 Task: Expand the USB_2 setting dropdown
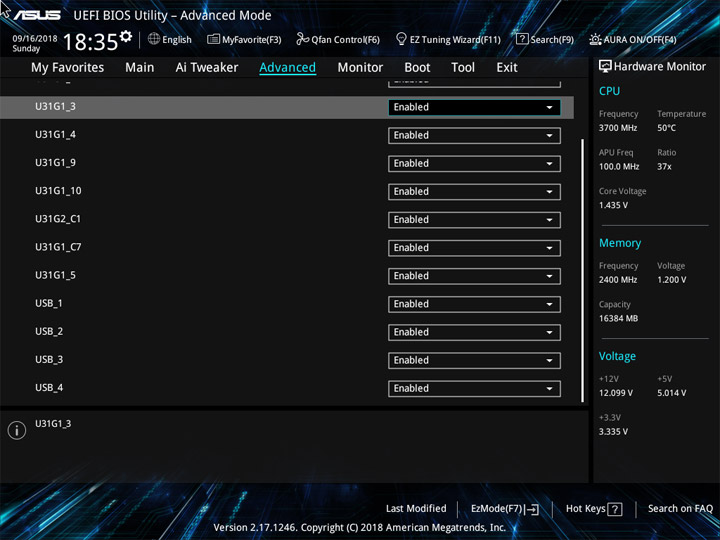click(474, 332)
